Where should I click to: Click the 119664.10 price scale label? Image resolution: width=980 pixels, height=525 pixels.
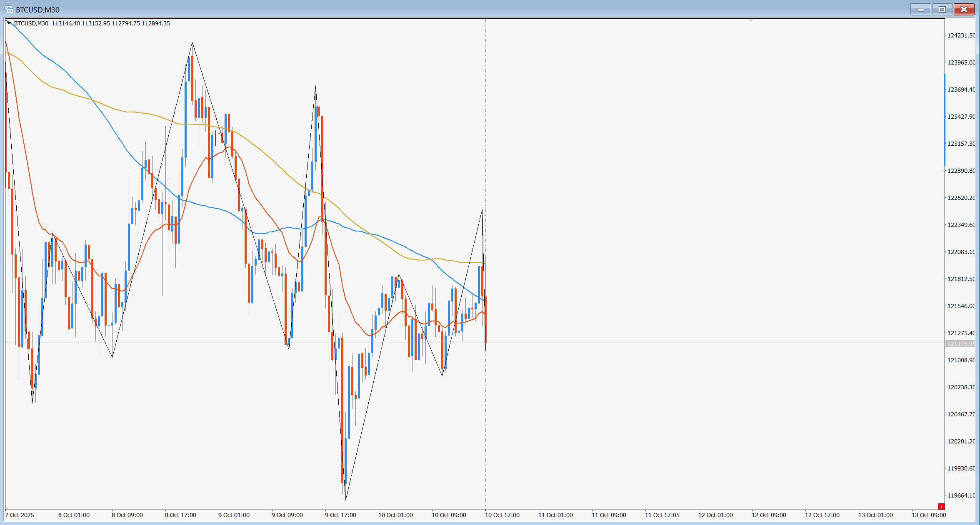[x=961, y=495]
